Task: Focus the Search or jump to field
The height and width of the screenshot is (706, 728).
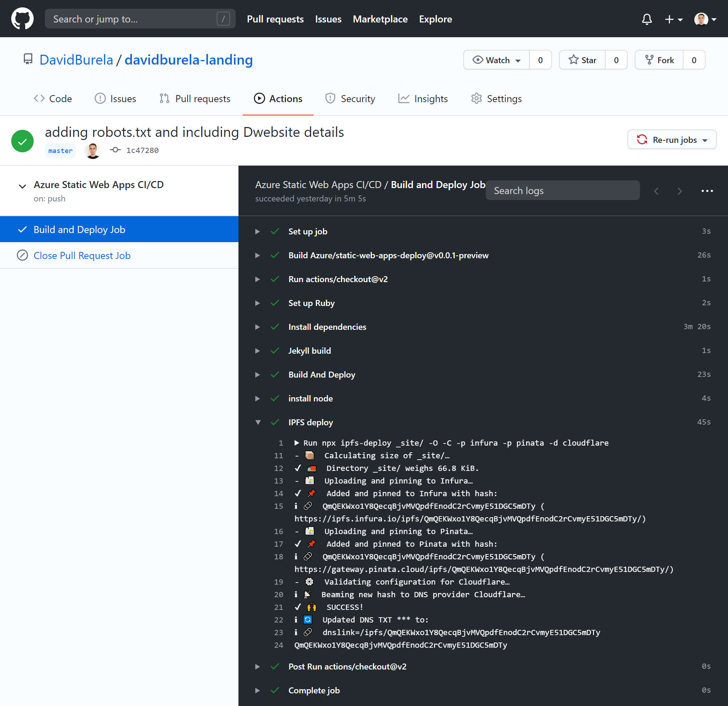Action: (x=140, y=19)
